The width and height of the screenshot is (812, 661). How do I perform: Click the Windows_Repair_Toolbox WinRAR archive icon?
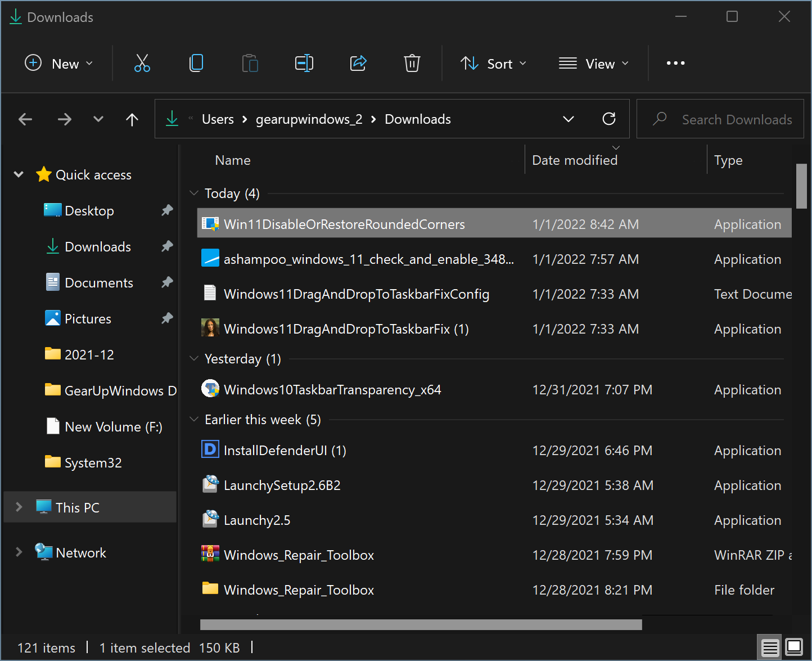coord(210,554)
